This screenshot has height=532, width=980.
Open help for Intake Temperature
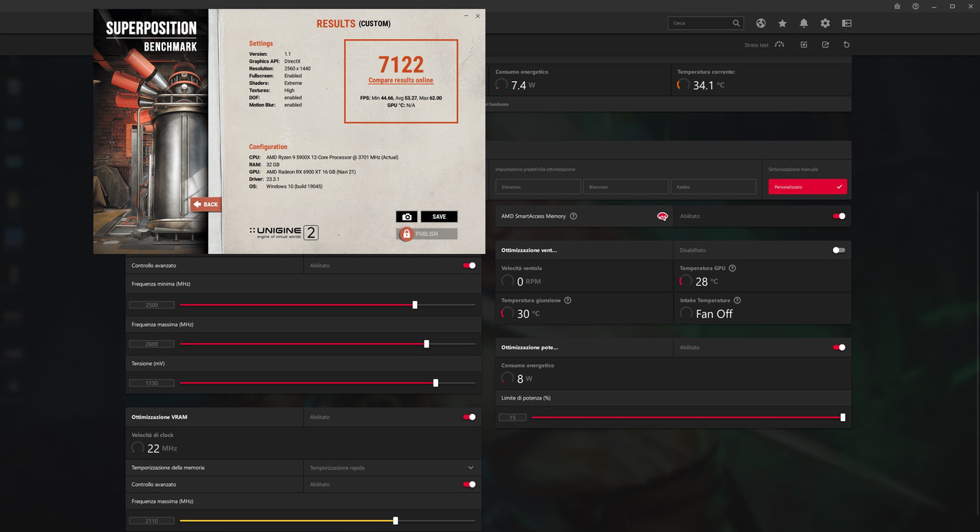pyautogui.click(x=737, y=300)
